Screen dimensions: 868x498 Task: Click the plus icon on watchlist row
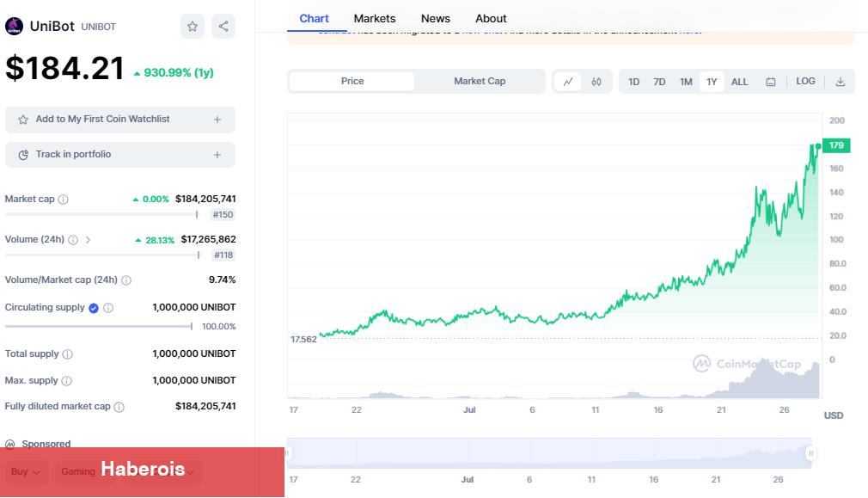pos(217,120)
